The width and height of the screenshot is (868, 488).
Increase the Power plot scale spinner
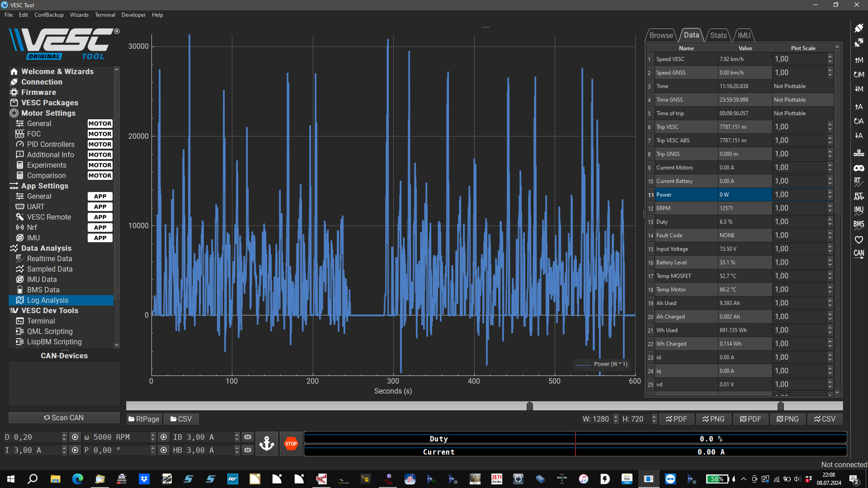[830, 192]
